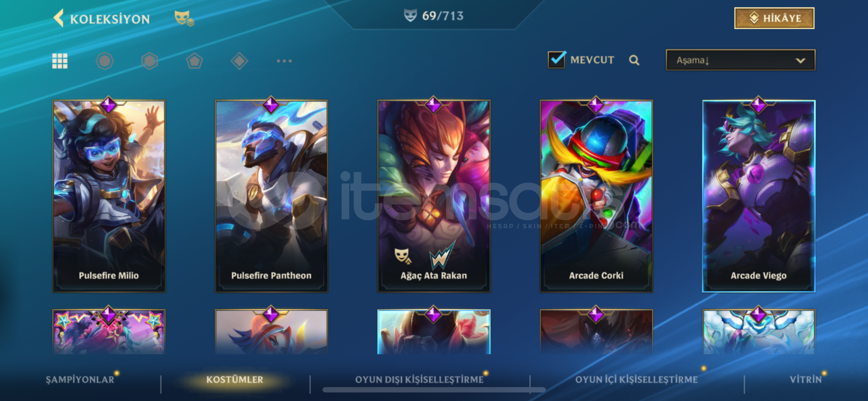The height and width of the screenshot is (401, 868).
Task: Filter by round octagon rarity icon
Action: 105,61
